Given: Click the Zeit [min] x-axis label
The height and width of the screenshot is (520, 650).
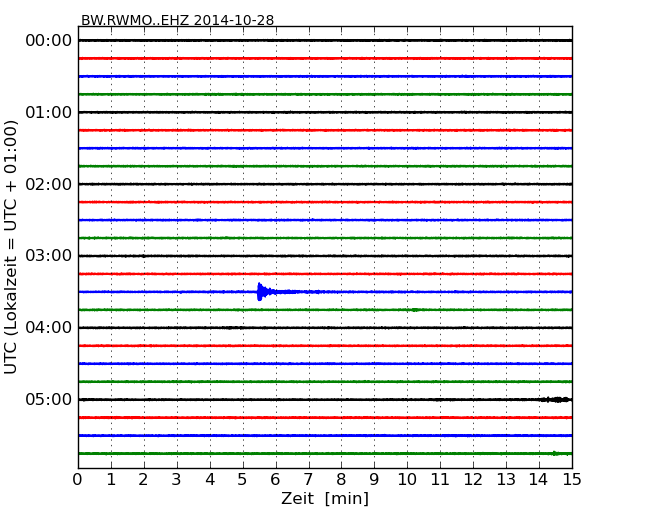Looking at the screenshot, I should (325, 498).
